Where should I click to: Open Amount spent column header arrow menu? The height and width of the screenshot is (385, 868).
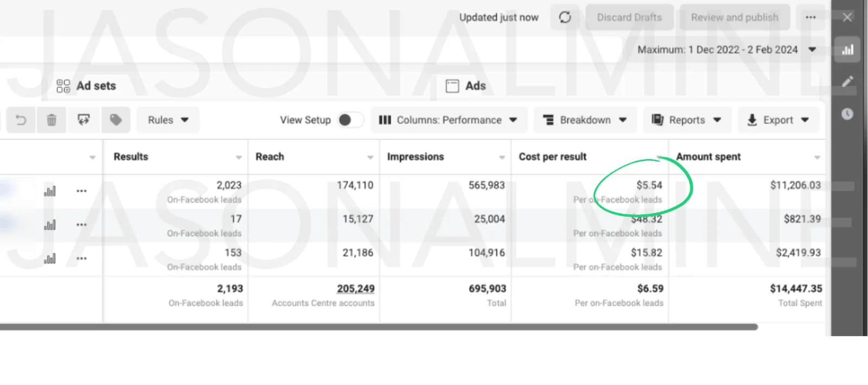pos(817,157)
